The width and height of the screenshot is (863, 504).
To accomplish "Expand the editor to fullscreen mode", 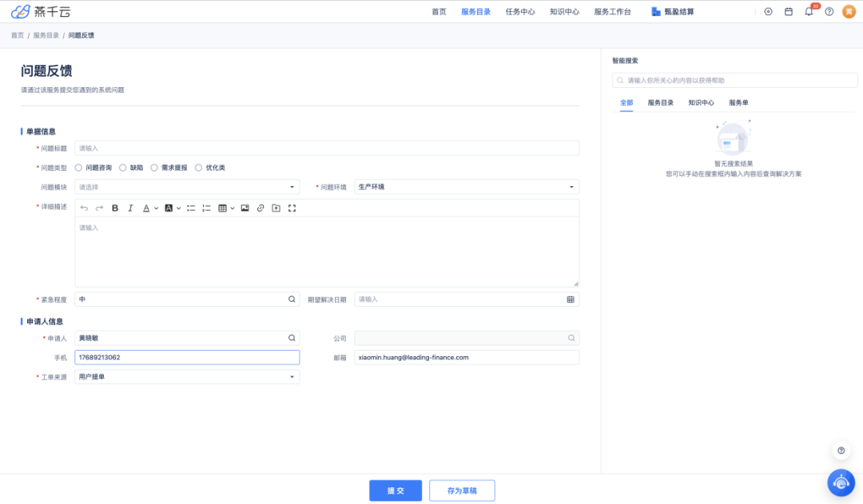I will point(292,208).
